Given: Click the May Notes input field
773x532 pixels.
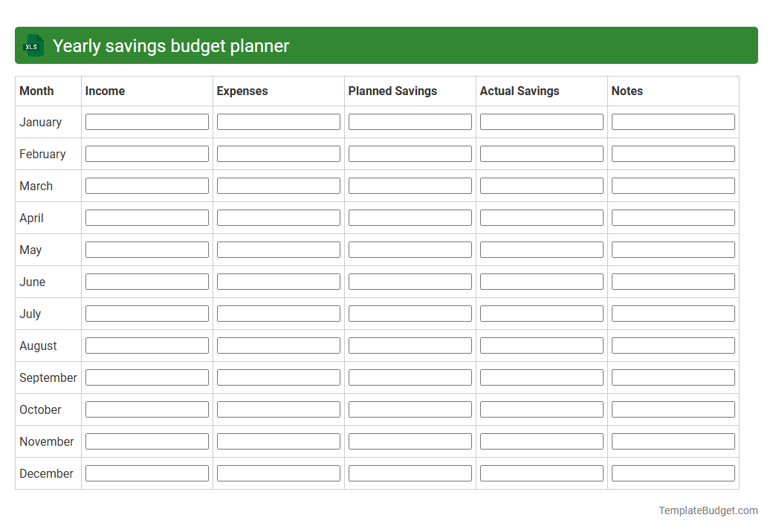Looking at the screenshot, I should [673, 249].
